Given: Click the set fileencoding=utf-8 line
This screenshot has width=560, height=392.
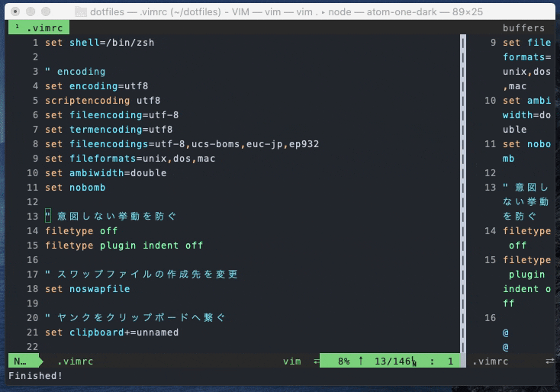Looking at the screenshot, I should coord(112,115).
